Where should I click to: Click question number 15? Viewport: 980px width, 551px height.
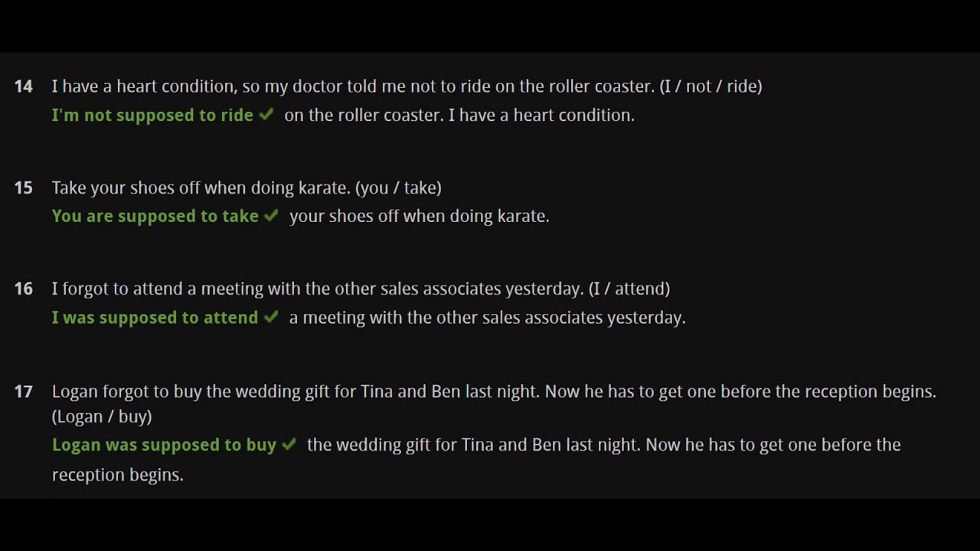click(x=24, y=187)
